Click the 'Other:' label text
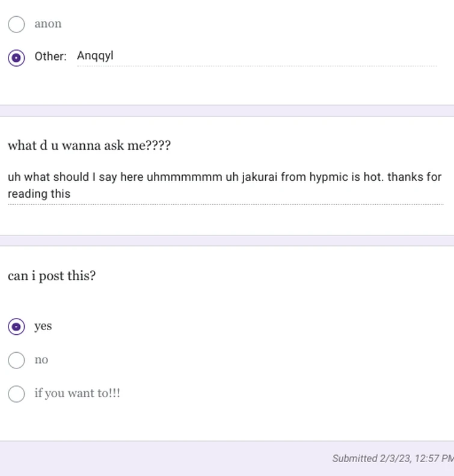454x476 pixels. pos(51,56)
